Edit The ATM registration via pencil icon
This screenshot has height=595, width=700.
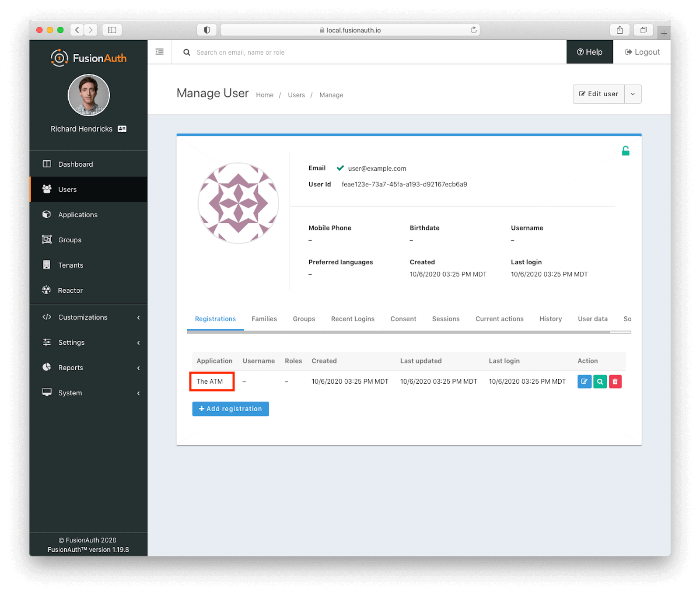coord(584,381)
